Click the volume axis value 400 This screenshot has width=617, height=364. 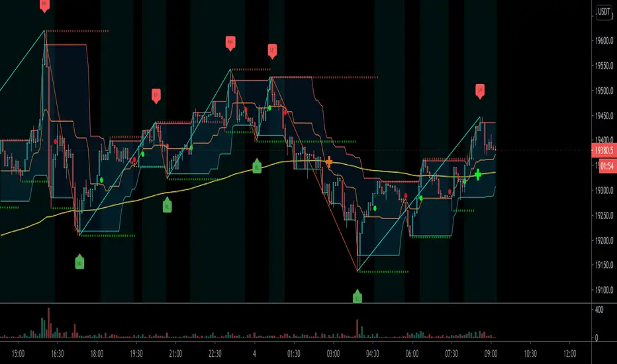(x=599, y=310)
